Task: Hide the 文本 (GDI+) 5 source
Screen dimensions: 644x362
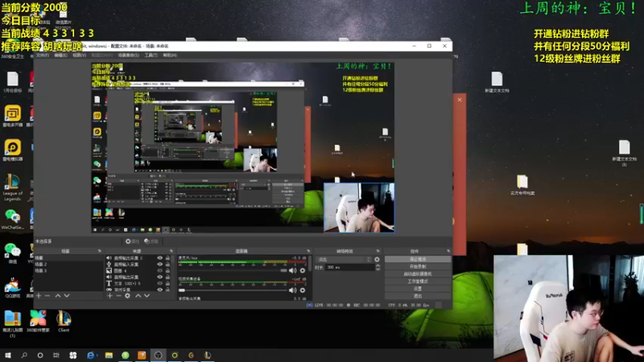Action: tap(159, 283)
